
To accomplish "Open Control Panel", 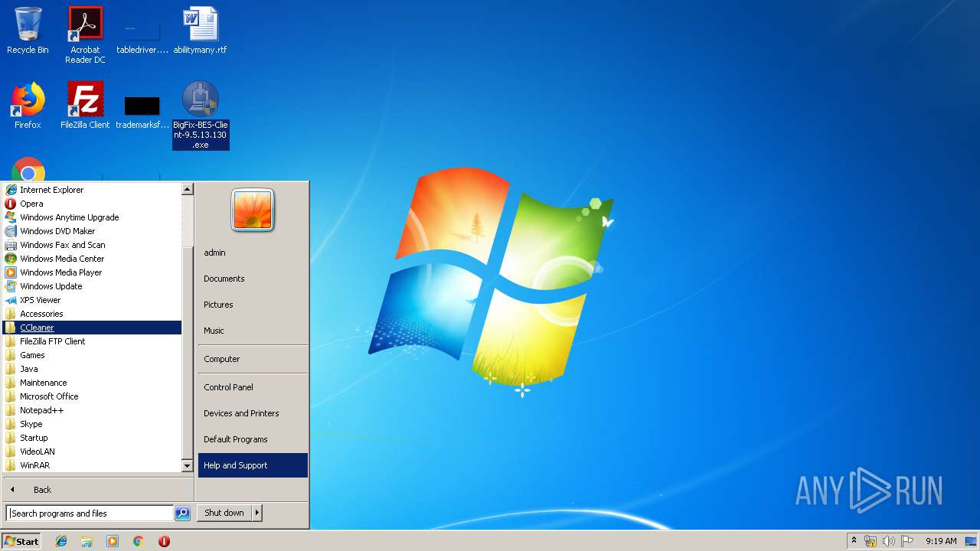I will [253, 387].
